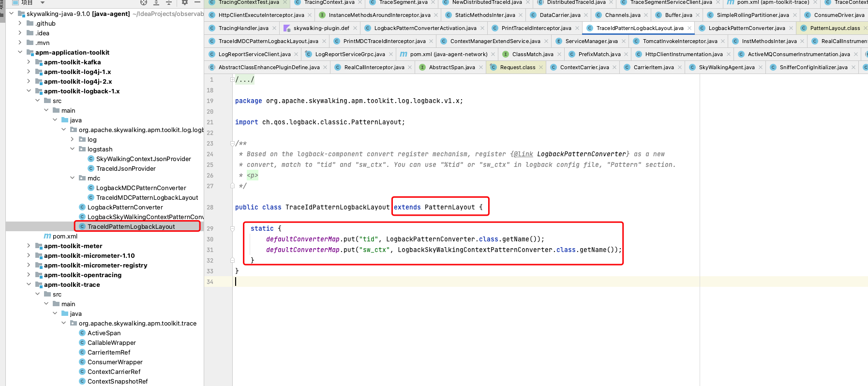Click the locate opened file crosshair icon
Image resolution: width=868 pixels, height=386 pixels.
pos(144,2)
